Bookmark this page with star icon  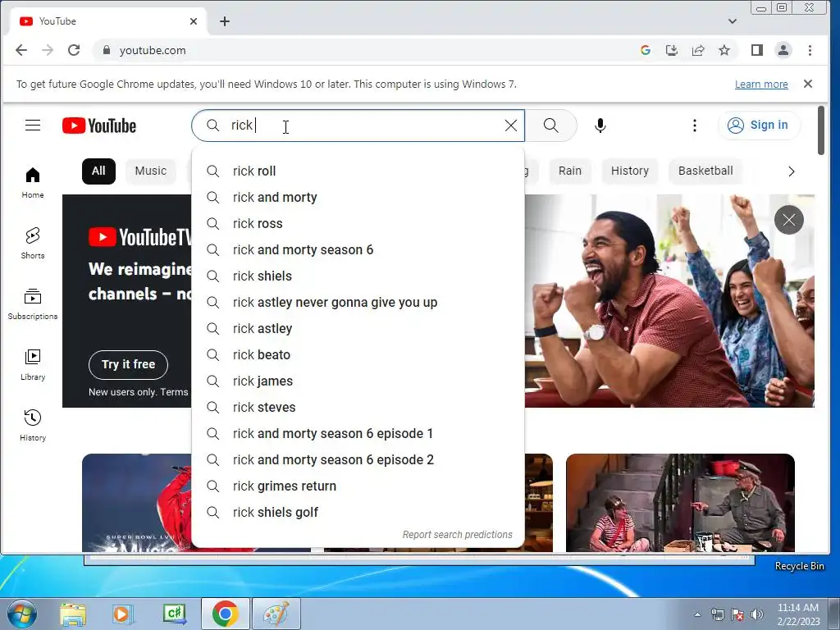click(724, 50)
